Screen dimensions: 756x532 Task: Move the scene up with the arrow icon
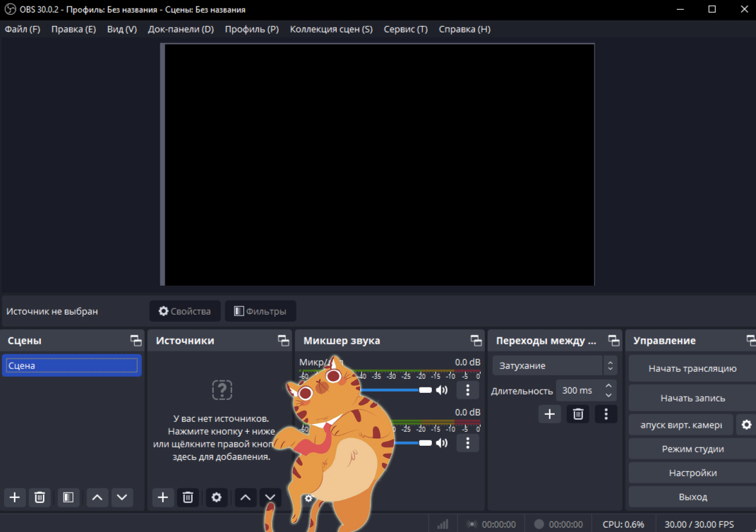[97, 497]
